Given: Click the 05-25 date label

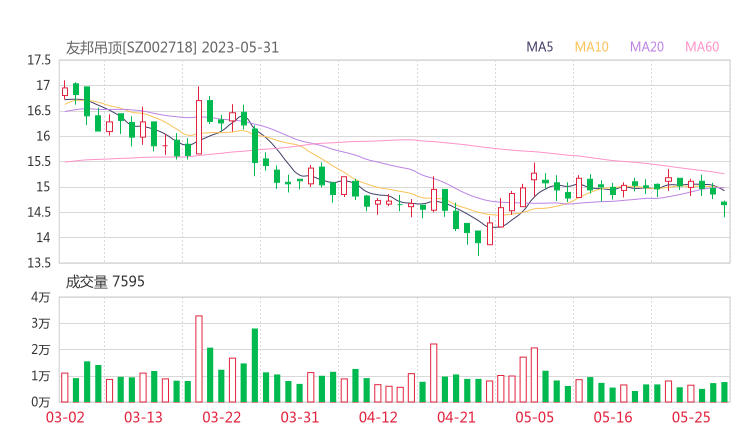Looking at the screenshot, I should (x=691, y=417).
